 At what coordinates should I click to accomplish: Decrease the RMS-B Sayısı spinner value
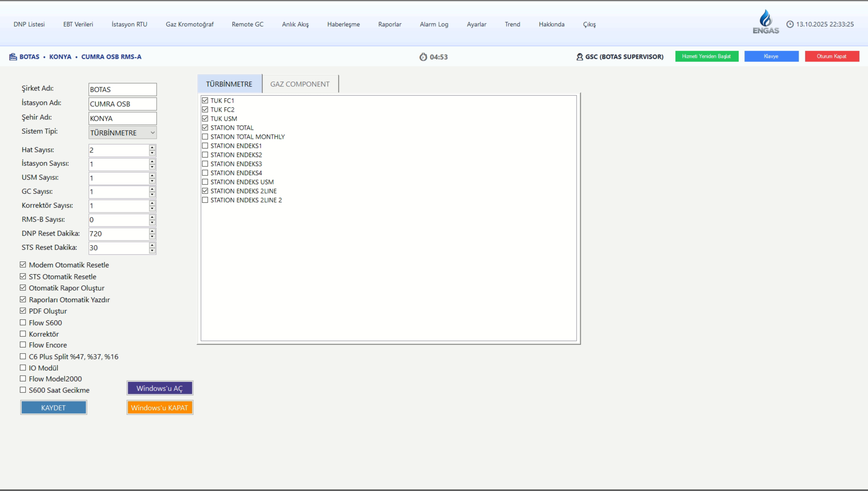tap(152, 223)
